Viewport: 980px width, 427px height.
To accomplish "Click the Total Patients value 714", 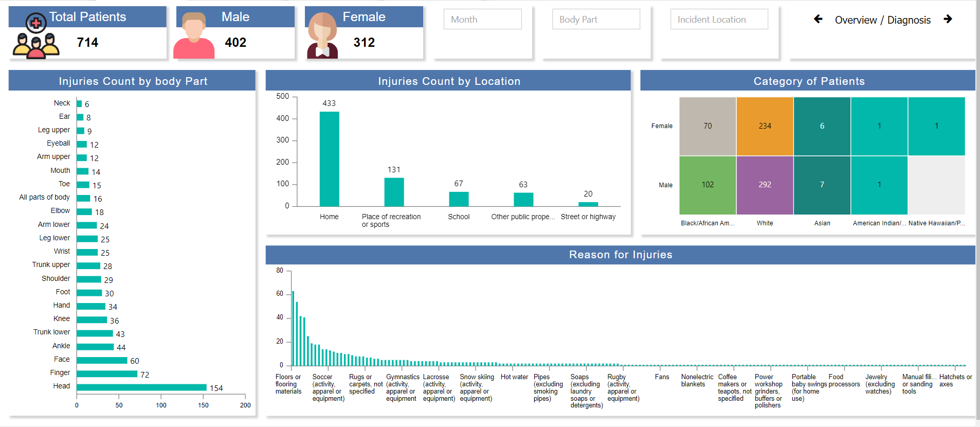I will click(x=87, y=43).
